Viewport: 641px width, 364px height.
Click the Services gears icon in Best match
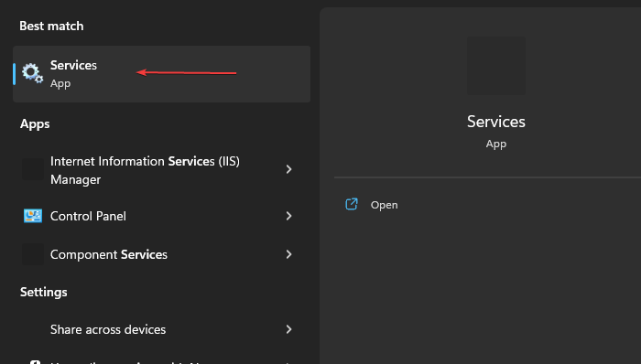[x=33, y=73]
